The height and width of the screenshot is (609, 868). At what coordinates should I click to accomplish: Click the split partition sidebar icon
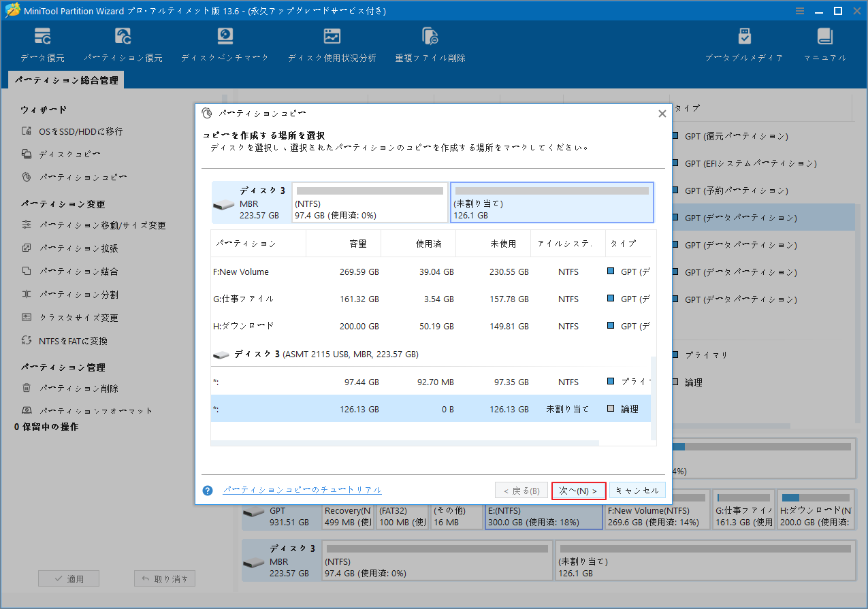click(27, 295)
